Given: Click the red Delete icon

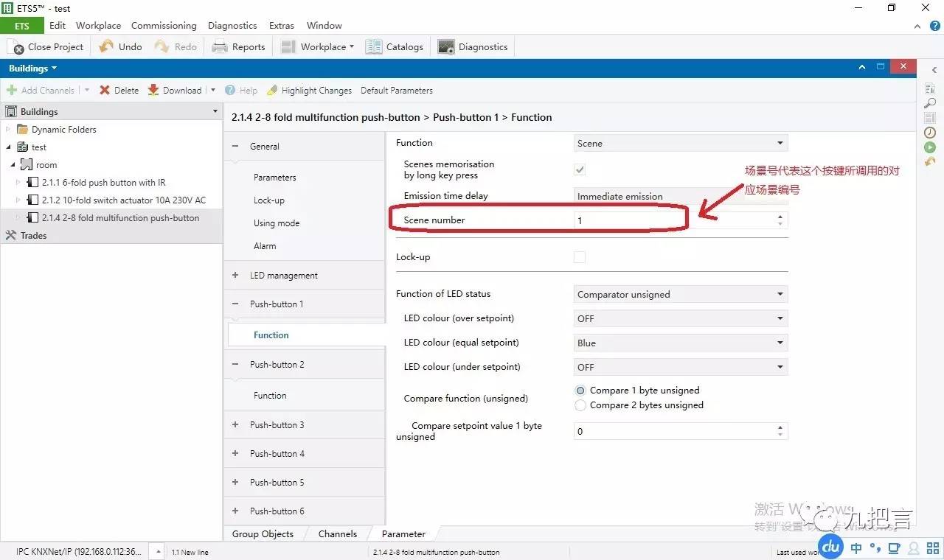Looking at the screenshot, I should tap(105, 90).
